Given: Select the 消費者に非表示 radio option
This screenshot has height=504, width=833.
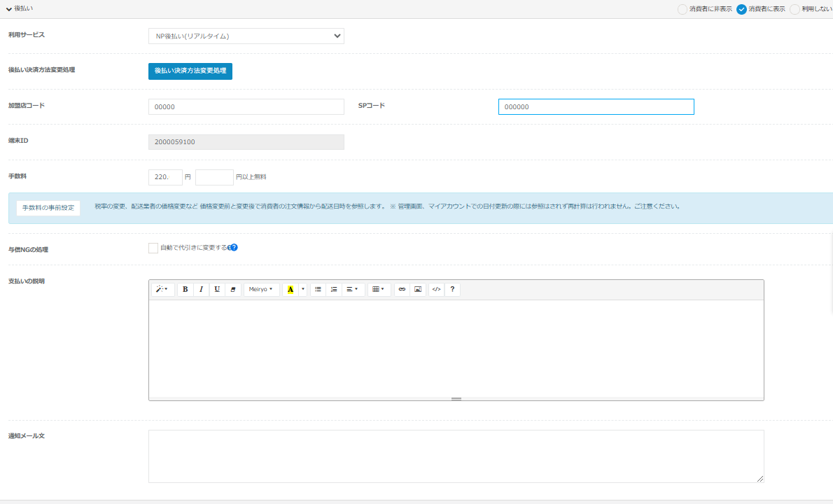Looking at the screenshot, I should (x=682, y=9).
